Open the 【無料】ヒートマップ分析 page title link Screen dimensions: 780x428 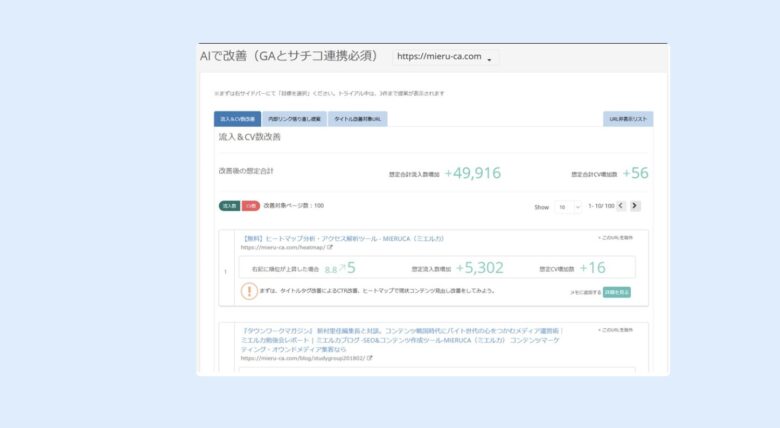click(342, 239)
